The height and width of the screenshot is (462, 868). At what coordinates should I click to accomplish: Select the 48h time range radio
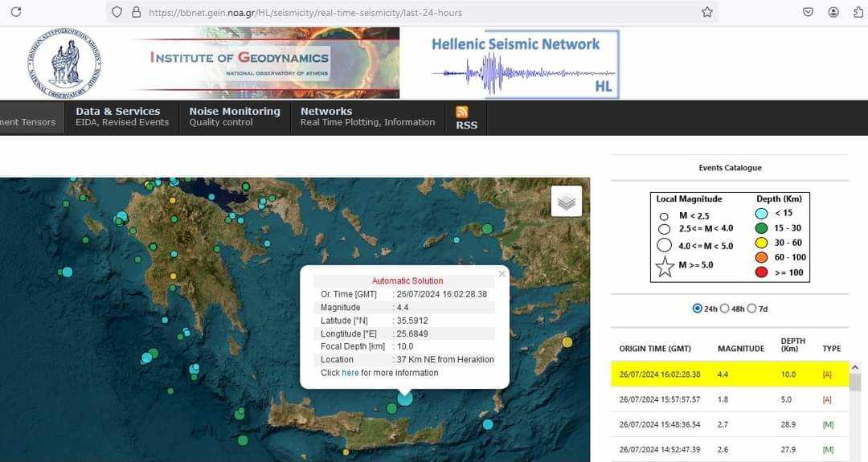[x=725, y=309]
